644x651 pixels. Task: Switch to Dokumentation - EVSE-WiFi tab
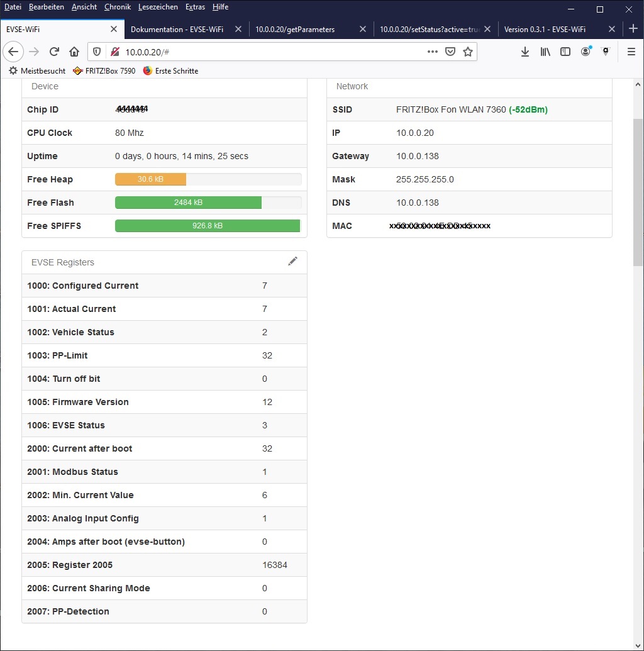coord(177,30)
